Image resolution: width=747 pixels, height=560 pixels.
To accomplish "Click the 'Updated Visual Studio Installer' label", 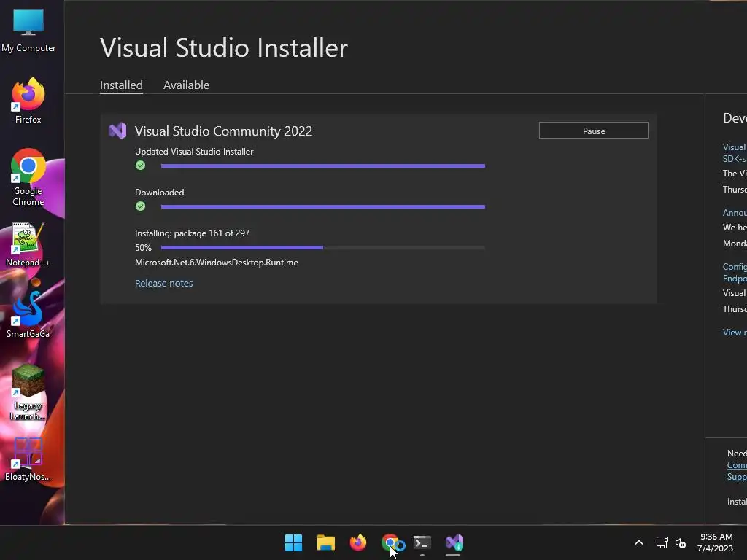I will (x=194, y=152).
